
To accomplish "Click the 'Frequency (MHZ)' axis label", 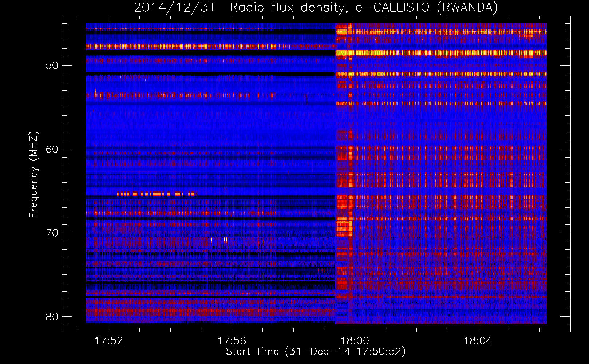I will 33,175.
